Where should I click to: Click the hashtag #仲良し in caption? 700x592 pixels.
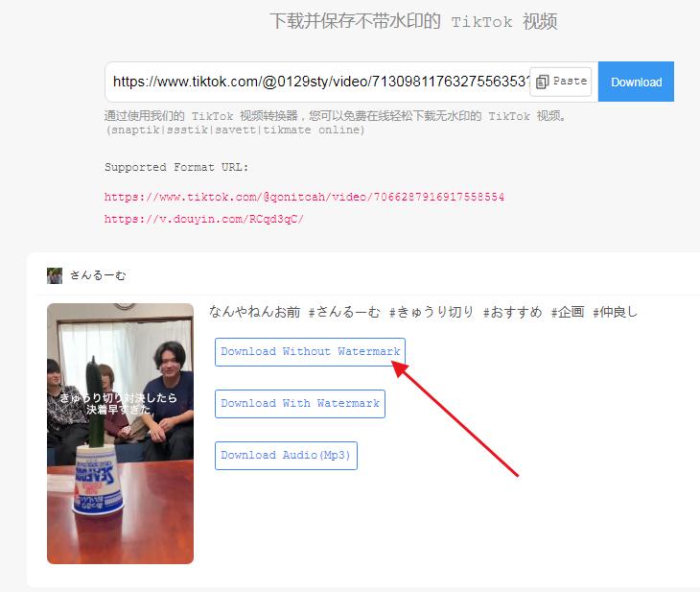[615, 312]
